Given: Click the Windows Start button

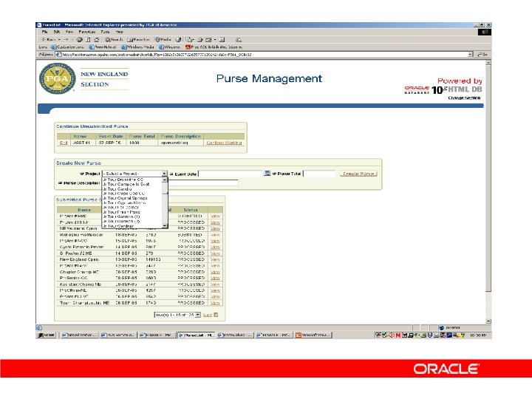Looking at the screenshot, I should [x=46, y=335].
